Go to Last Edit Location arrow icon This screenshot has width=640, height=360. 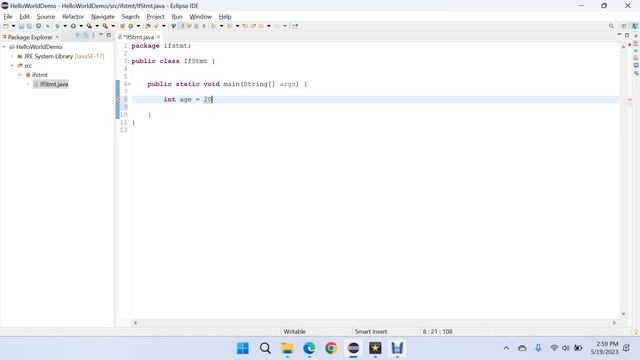[x=245, y=26]
